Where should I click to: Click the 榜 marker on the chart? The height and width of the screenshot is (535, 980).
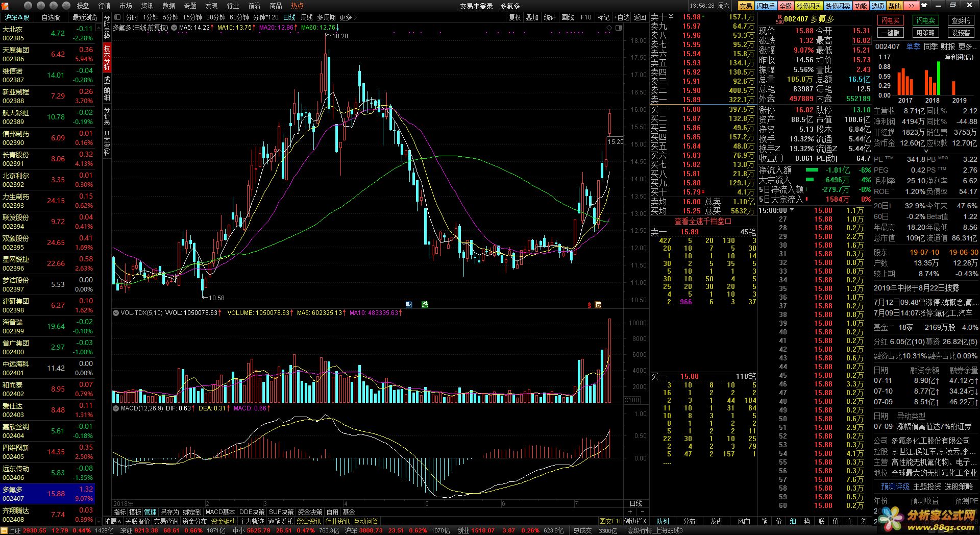[598, 305]
